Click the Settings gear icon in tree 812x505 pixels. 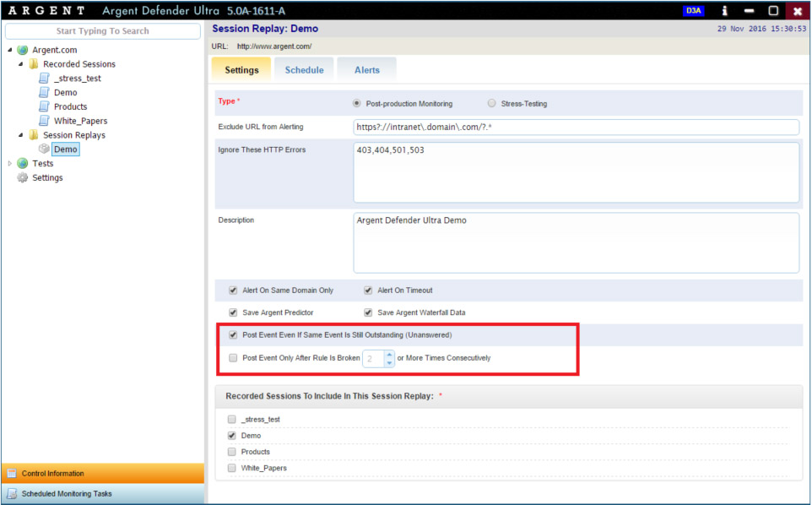point(23,178)
